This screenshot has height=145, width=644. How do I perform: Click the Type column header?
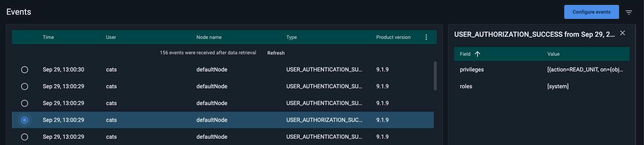tap(292, 37)
